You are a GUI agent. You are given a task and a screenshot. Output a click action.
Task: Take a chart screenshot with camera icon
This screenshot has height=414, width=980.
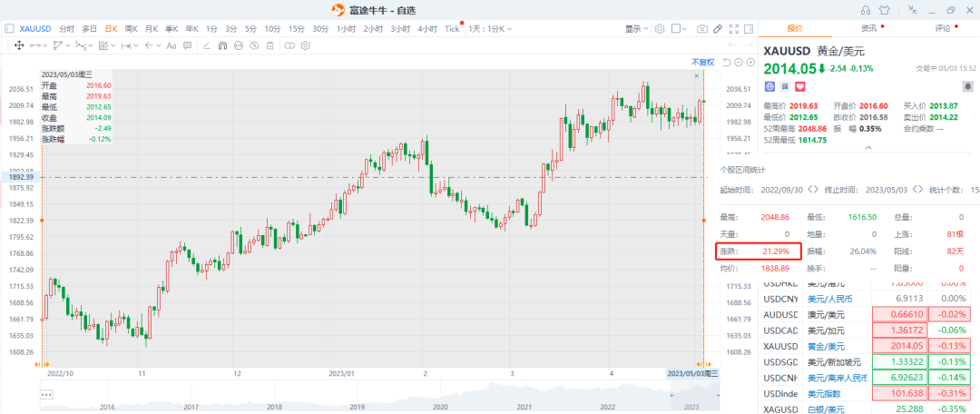coord(703,29)
